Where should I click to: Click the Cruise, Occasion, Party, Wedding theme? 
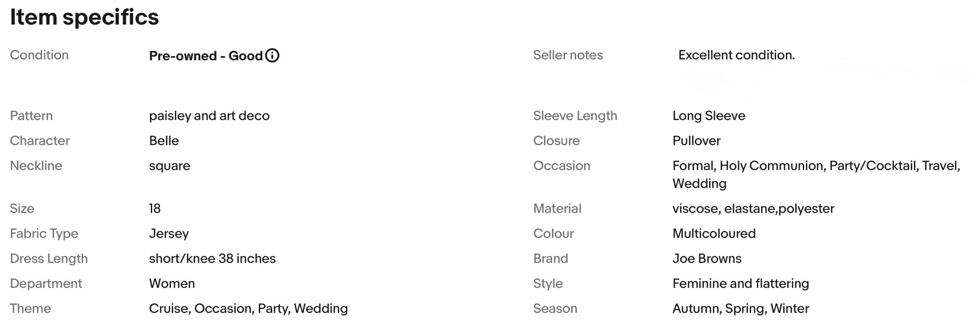click(248, 308)
